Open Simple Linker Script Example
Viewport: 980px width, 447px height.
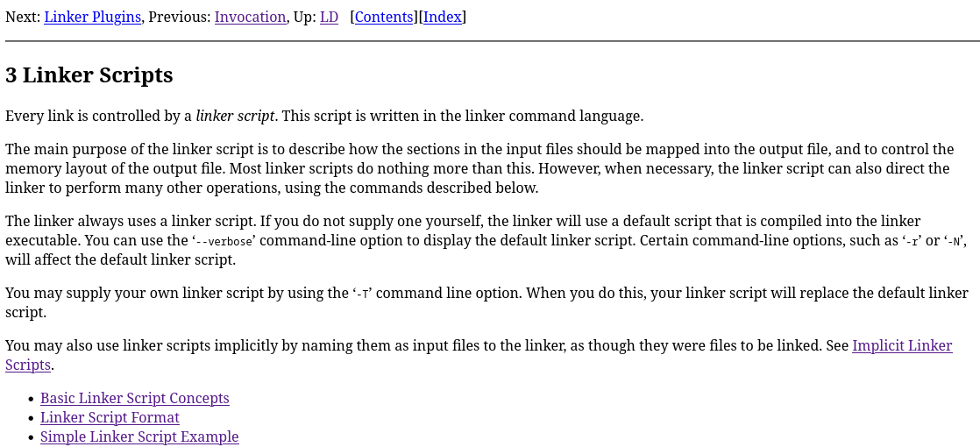(x=139, y=437)
